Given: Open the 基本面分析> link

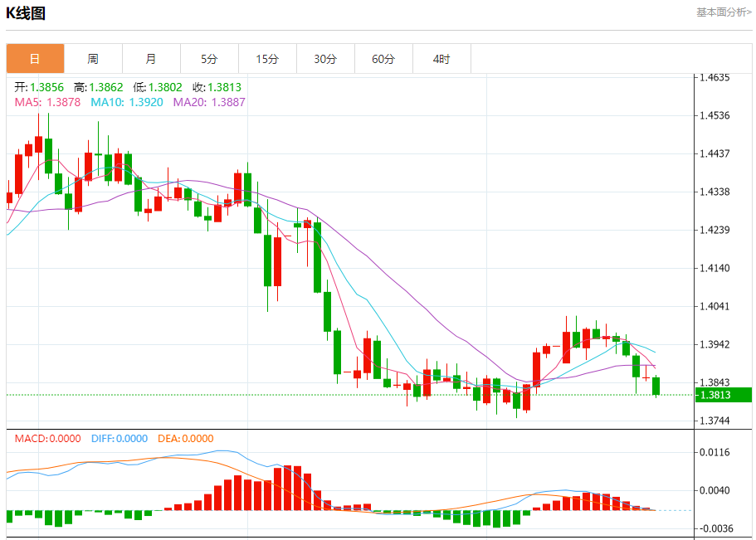Looking at the screenshot, I should [723, 12].
